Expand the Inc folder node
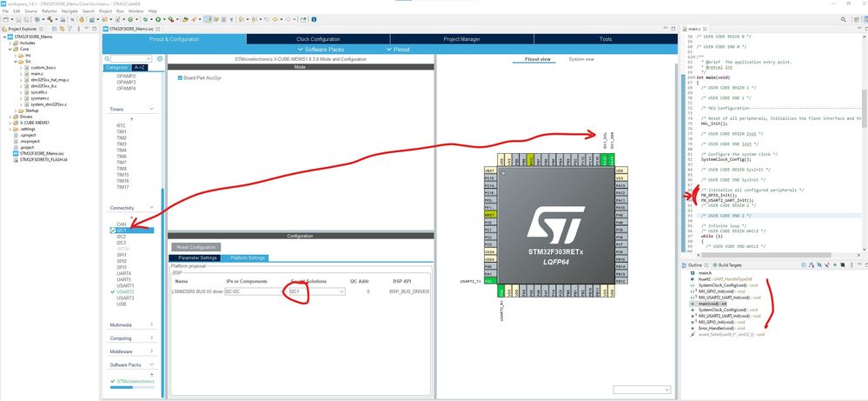The height and width of the screenshot is (401, 868). coord(16,56)
